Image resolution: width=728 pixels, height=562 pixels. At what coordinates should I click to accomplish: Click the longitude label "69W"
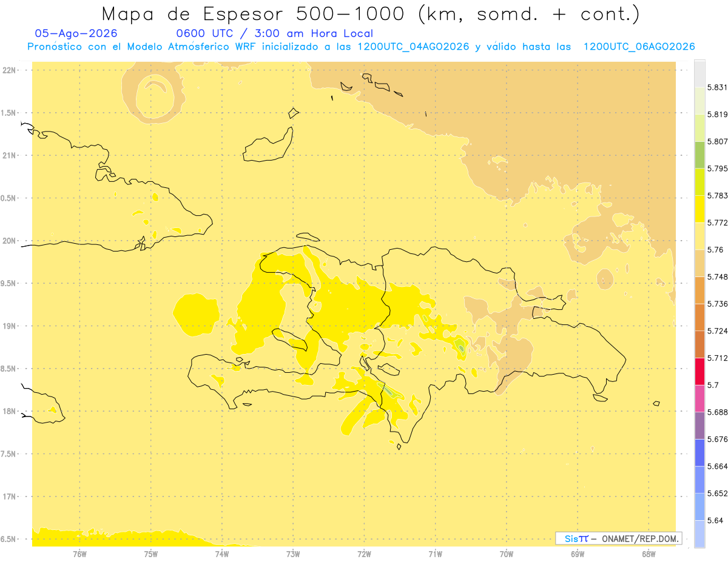(578, 554)
